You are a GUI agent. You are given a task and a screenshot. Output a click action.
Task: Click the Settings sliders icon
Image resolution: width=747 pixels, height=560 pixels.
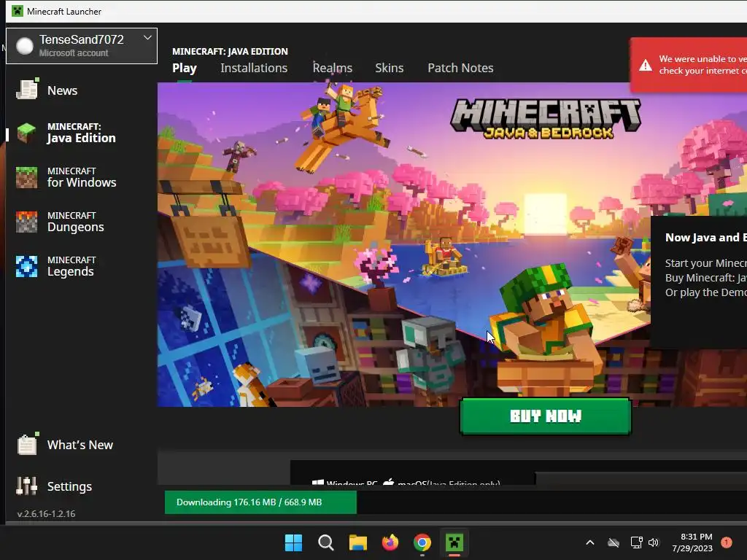pos(26,486)
